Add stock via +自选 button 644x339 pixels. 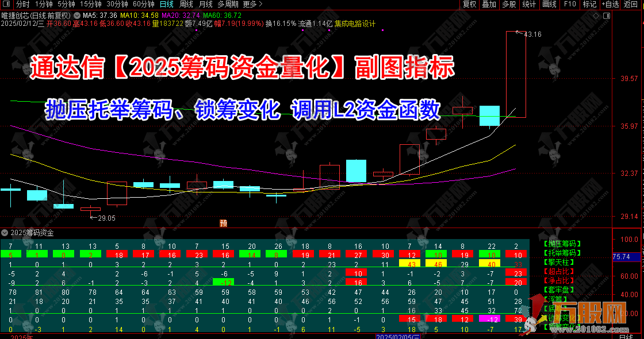[610, 4]
